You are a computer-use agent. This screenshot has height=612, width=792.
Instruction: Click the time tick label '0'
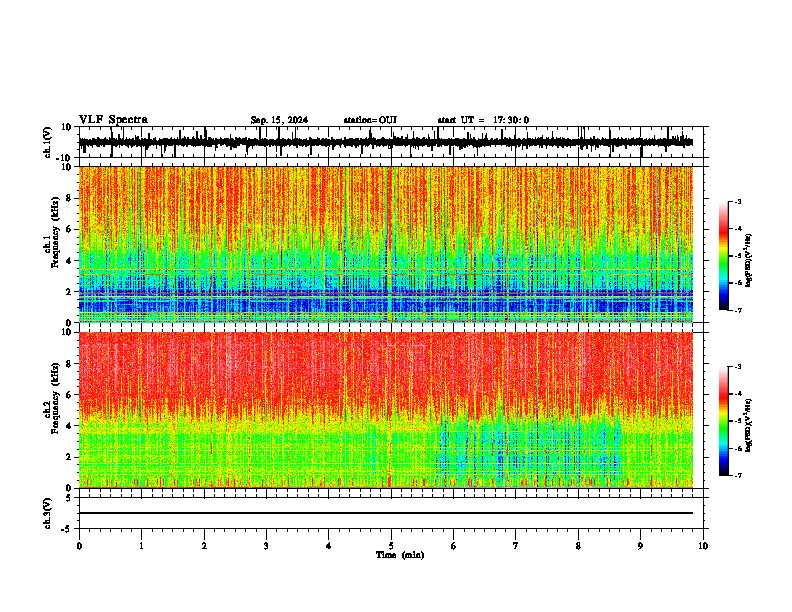point(79,546)
